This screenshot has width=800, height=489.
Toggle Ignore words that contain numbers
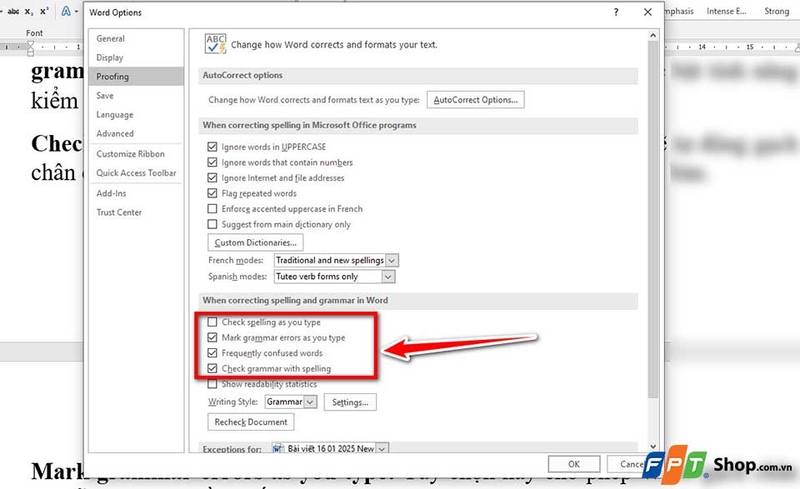tap(212, 162)
